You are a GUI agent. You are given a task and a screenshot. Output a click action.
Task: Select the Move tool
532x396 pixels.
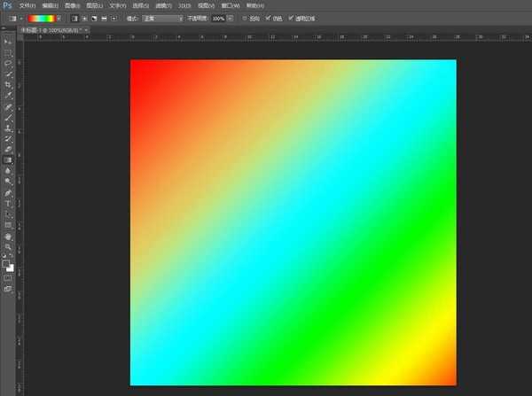pyautogui.click(x=8, y=42)
